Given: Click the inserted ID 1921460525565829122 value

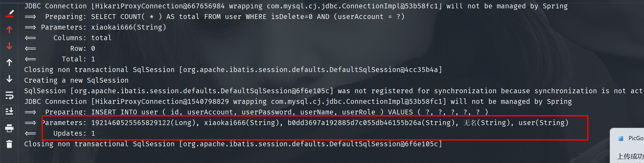Looking at the screenshot, I should [x=131, y=123].
